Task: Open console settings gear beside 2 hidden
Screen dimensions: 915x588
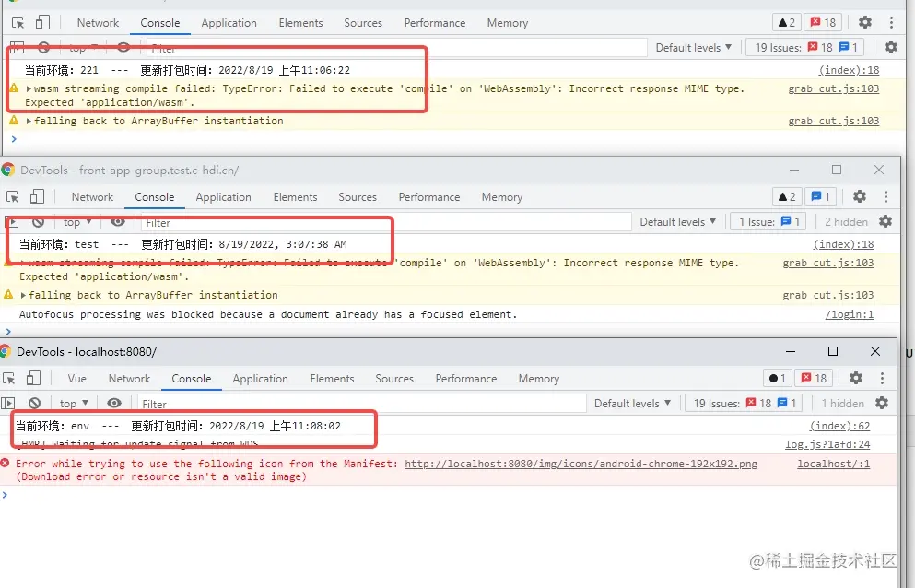Action: point(886,221)
